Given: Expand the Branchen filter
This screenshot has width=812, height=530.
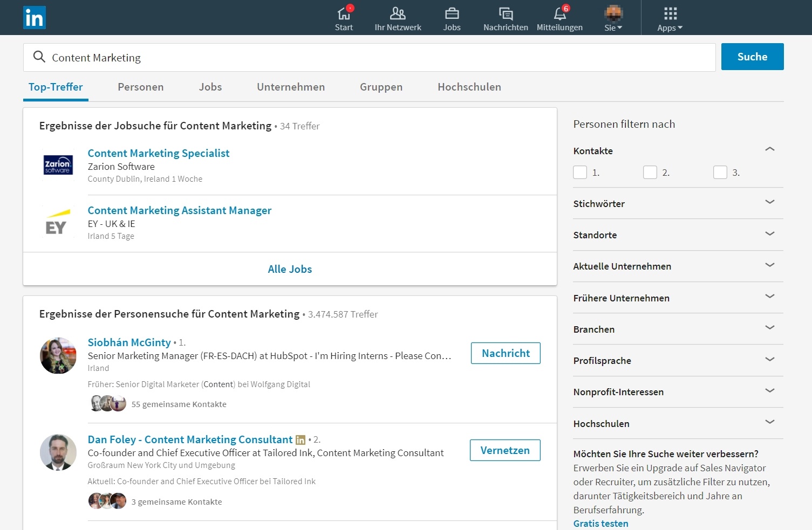Looking at the screenshot, I should pyautogui.click(x=770, y=328).
